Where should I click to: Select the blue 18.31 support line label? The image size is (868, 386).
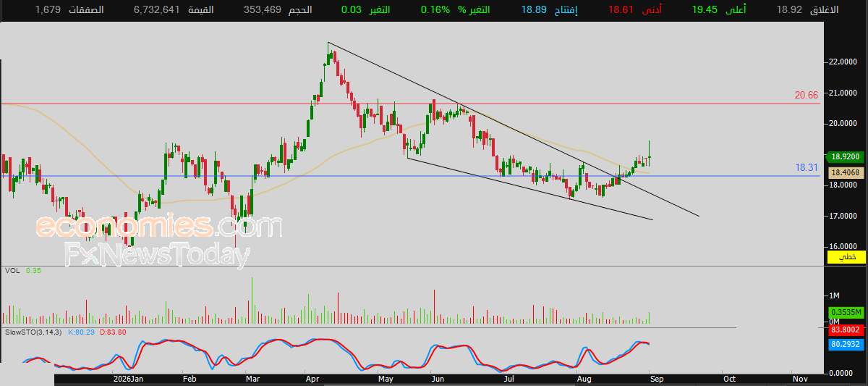pyautogui.click(x=807, y=167)
